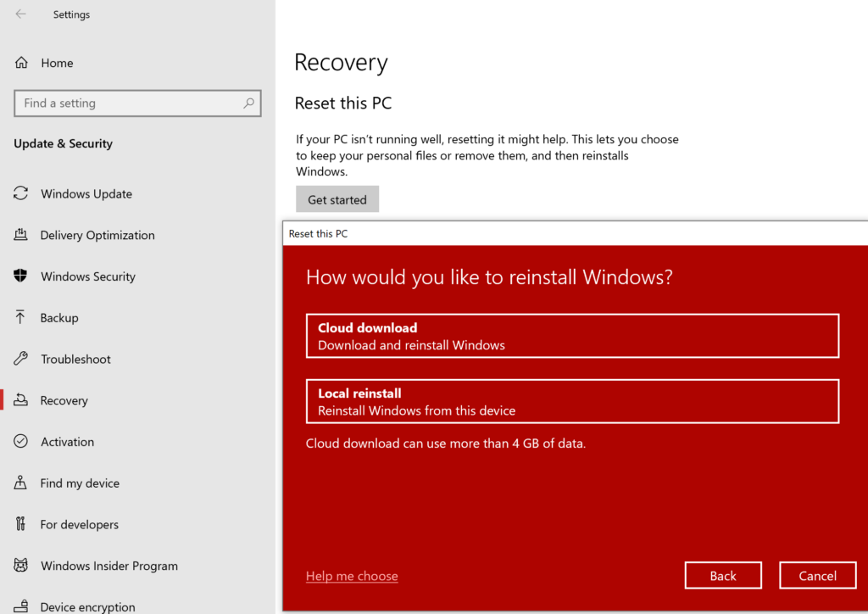The height and width of the screenshot is (614, 868).
Task: Click the back arrow in Settings header
Action: [20, 14]
